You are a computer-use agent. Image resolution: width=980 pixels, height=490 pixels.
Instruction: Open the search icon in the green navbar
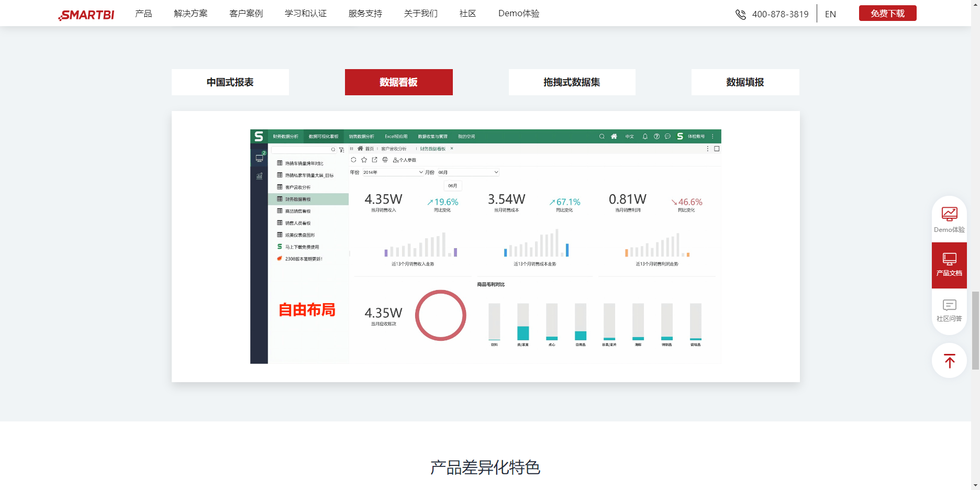click(x=602, y=137)
